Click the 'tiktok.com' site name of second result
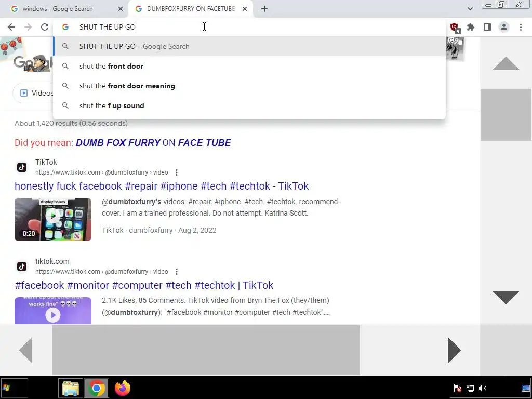This screenshot has height=399, width=532. pos(52,261)
